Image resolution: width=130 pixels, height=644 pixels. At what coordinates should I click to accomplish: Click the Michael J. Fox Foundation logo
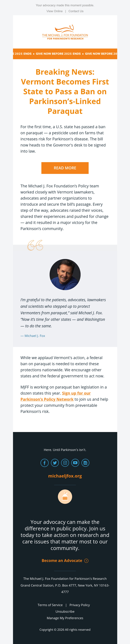coord(65,32)
